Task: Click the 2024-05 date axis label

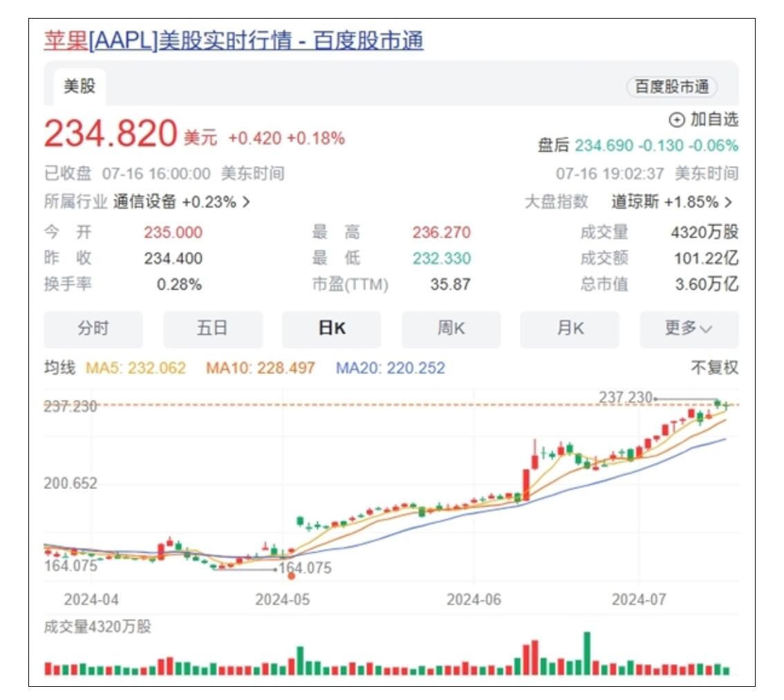Action: point(283,600)
